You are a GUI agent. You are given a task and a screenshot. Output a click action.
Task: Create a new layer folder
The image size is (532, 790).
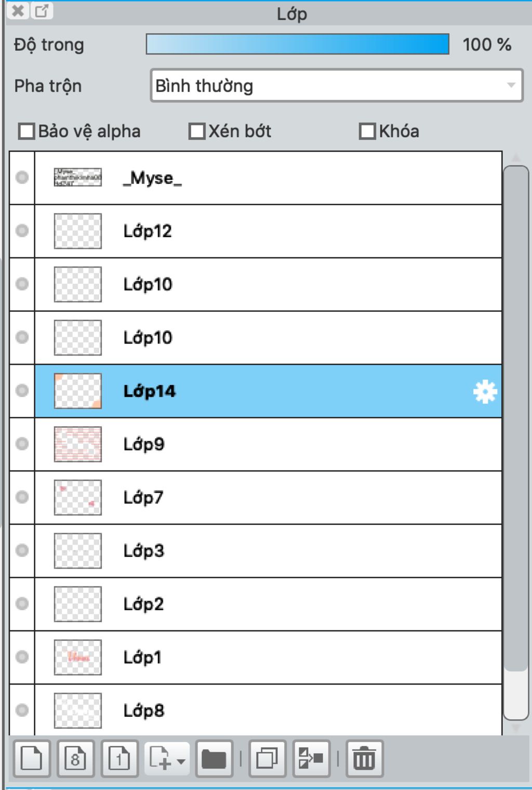coord(214,759)
